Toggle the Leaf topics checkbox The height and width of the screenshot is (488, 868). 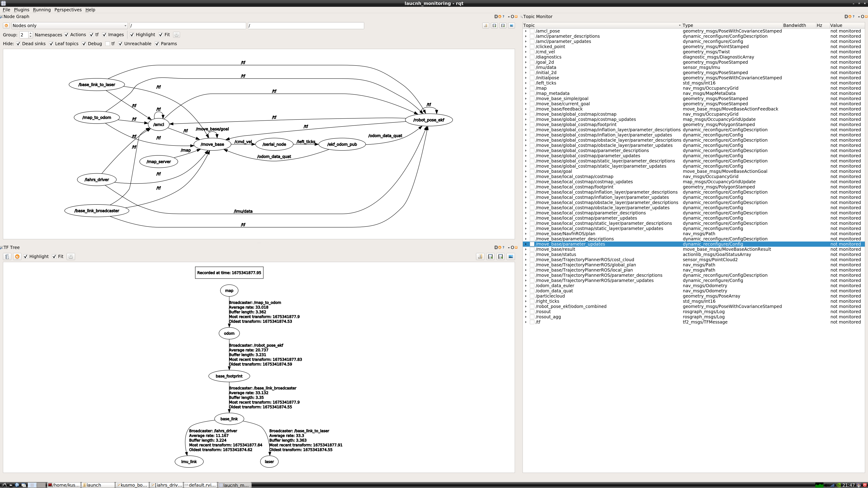(51, 44)
